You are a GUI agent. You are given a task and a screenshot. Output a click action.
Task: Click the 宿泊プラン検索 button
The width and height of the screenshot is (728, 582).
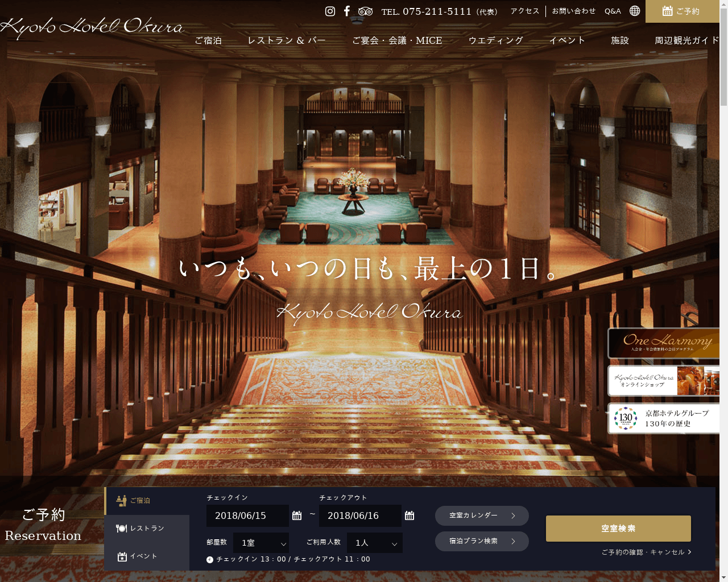(x=482, y=541)
